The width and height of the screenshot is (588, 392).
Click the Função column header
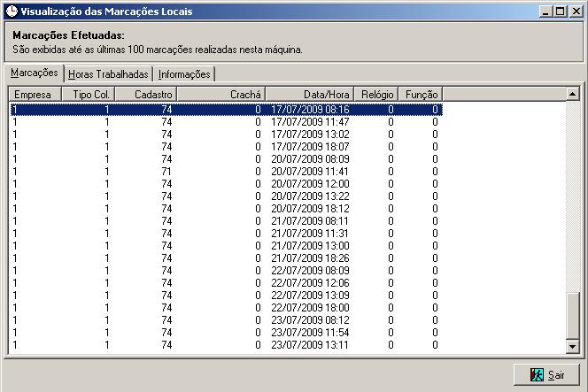coord(421,94)
